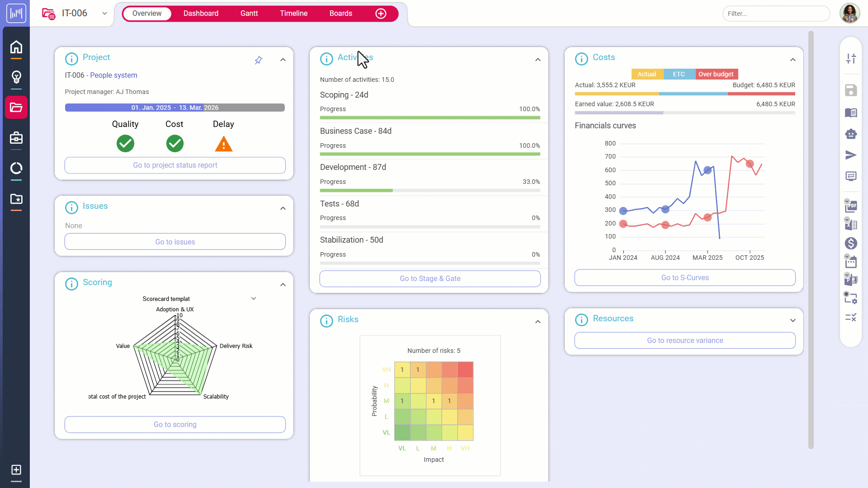
Task: Collapse the Activities panel
Action: [538, 59]
